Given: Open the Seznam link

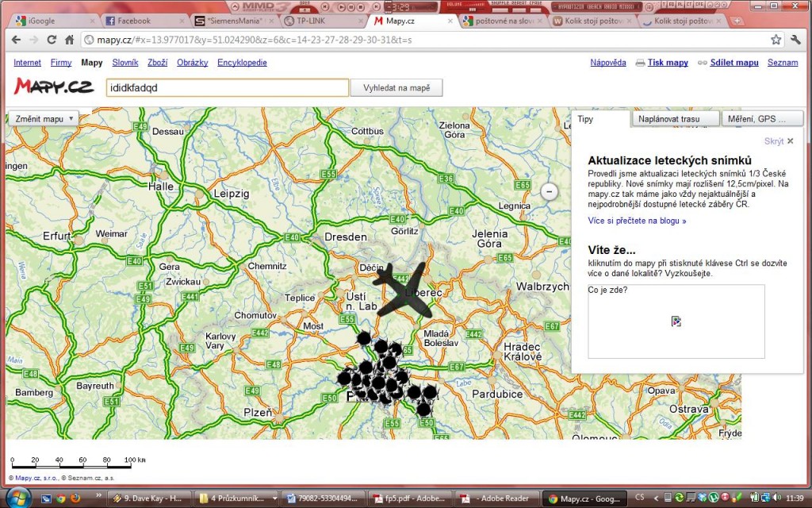Looking at the screenshot, I should [x=783, y=63].
